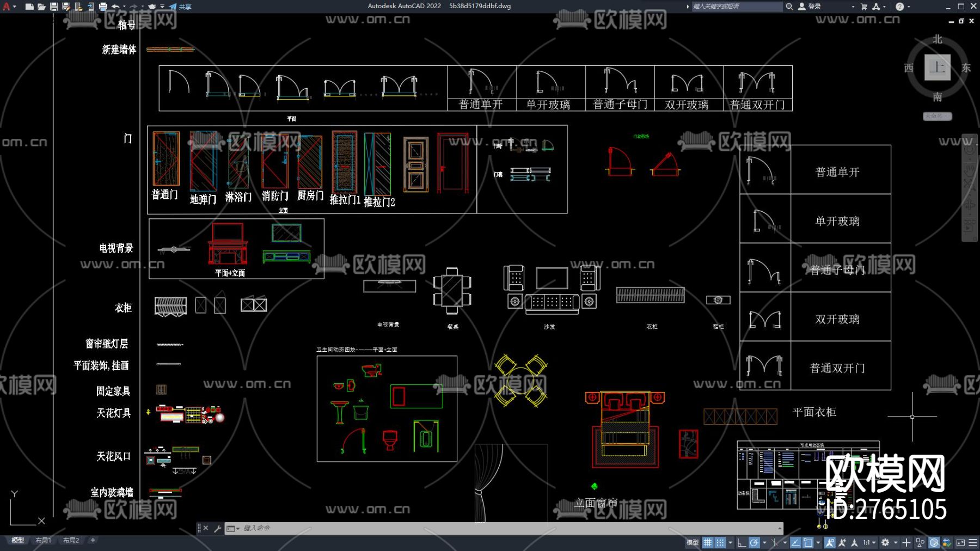
Task: Toggle auto-add annotation scales
Action: click(842, 542)
